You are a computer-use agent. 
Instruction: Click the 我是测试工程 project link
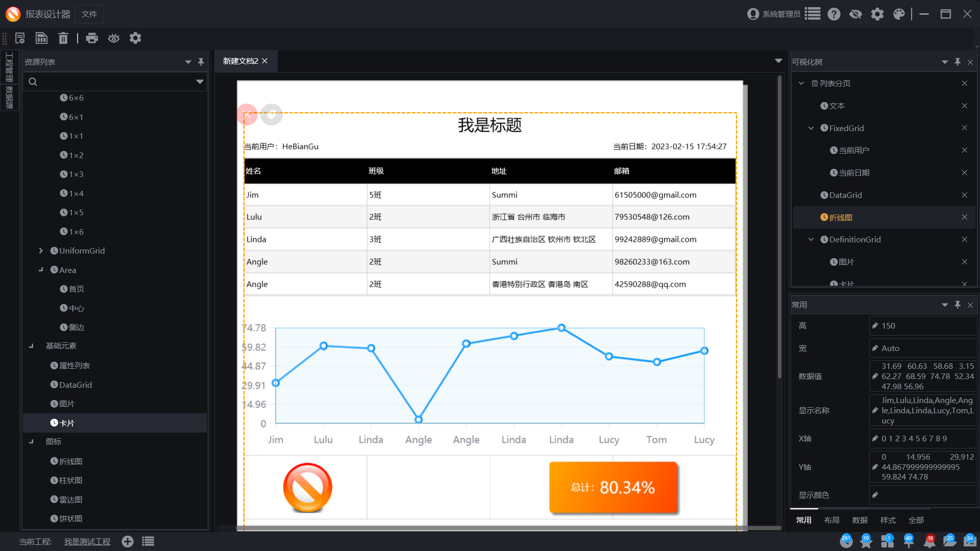pos(87,542)
